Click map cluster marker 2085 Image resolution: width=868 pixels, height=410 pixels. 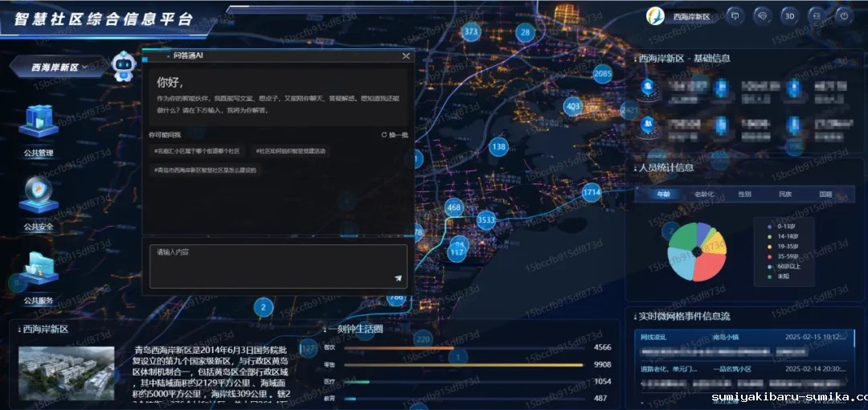[x=602, y=73]
